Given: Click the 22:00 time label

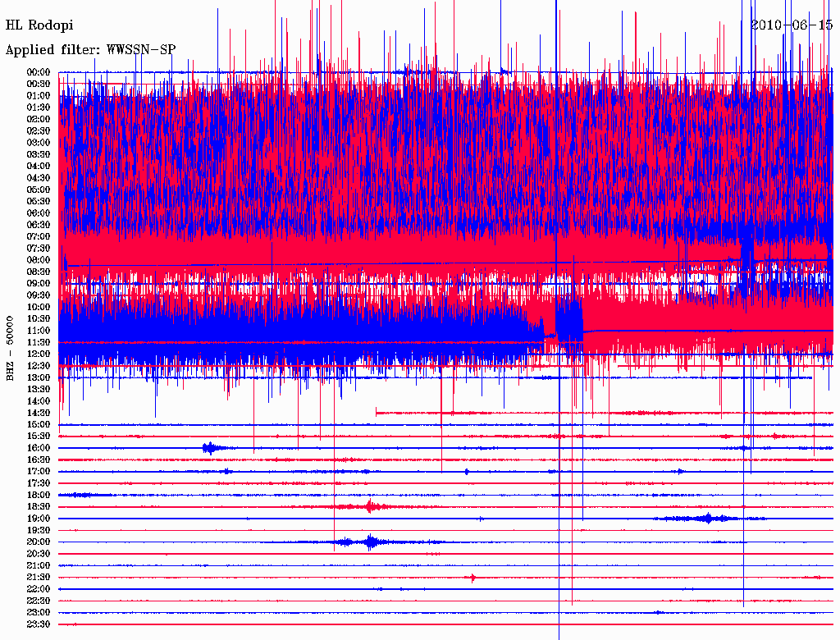Looking at the screenshot, I should (x=39, y=589).
